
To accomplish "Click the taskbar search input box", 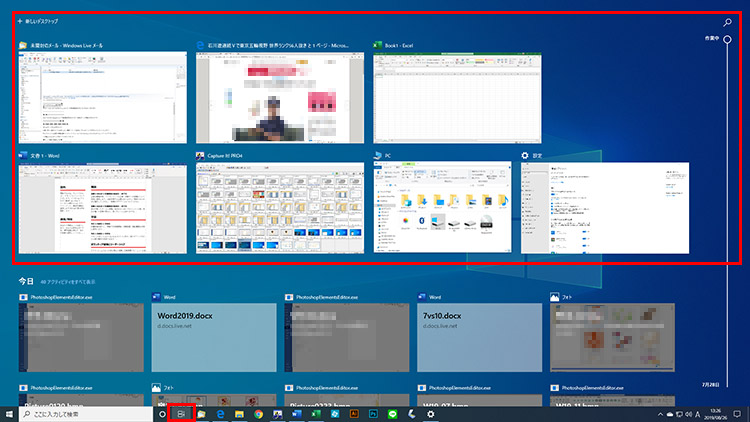I will coord(85,413).
